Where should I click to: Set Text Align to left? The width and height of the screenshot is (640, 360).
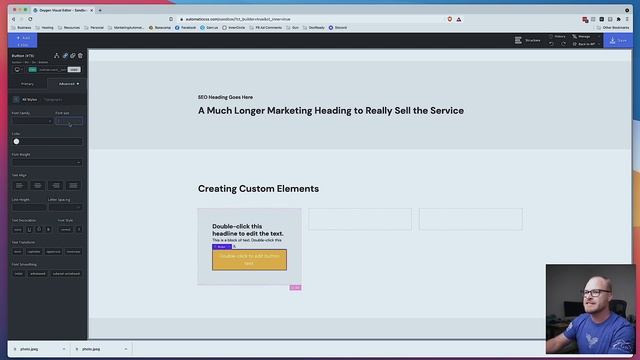tap(20, 186)
